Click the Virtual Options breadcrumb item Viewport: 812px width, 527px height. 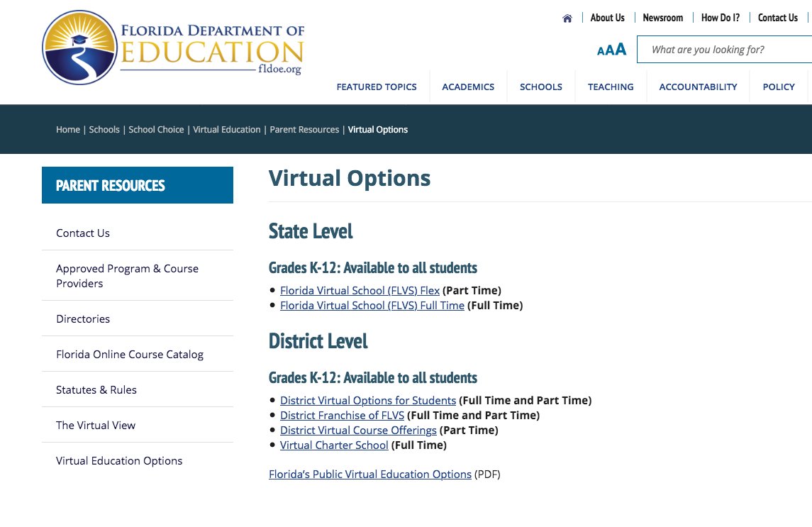[x=377, y=130]
